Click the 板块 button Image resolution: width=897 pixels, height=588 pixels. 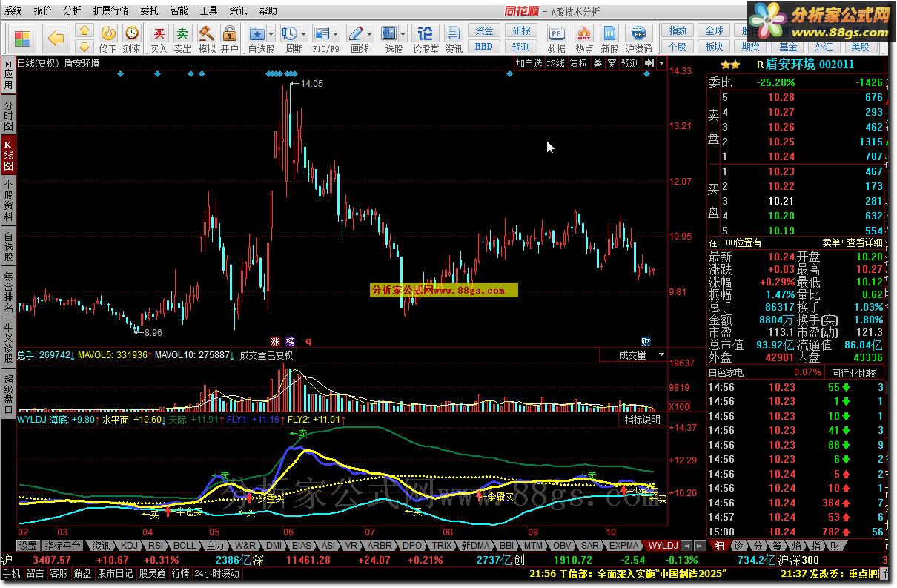pyautogui.click(x=714, y=46)
